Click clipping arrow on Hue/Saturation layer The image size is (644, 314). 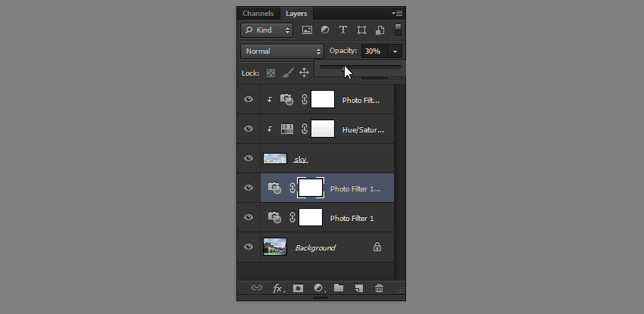click(270, 129)
